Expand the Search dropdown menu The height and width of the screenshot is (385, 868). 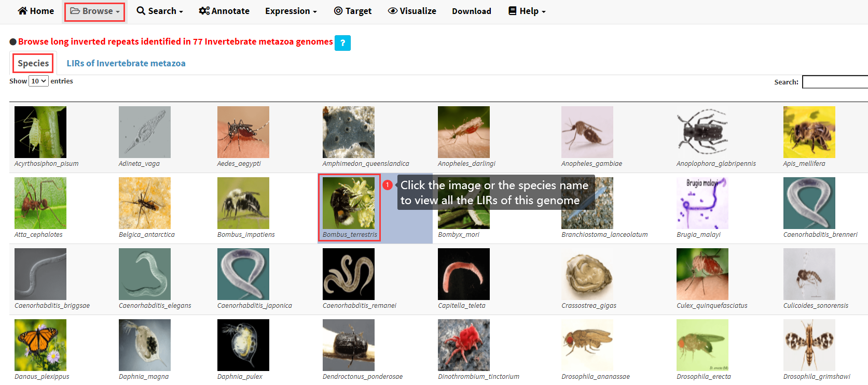click(x=160, y=11)
